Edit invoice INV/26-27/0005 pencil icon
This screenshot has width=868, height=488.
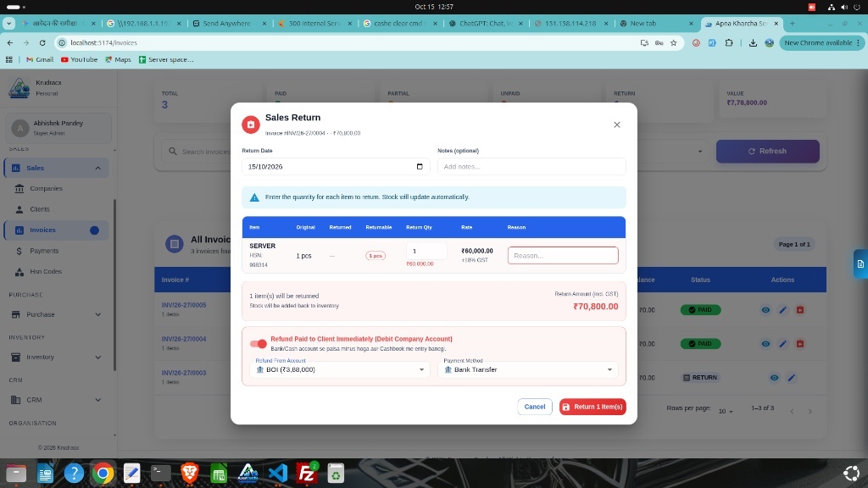(782, 310)
